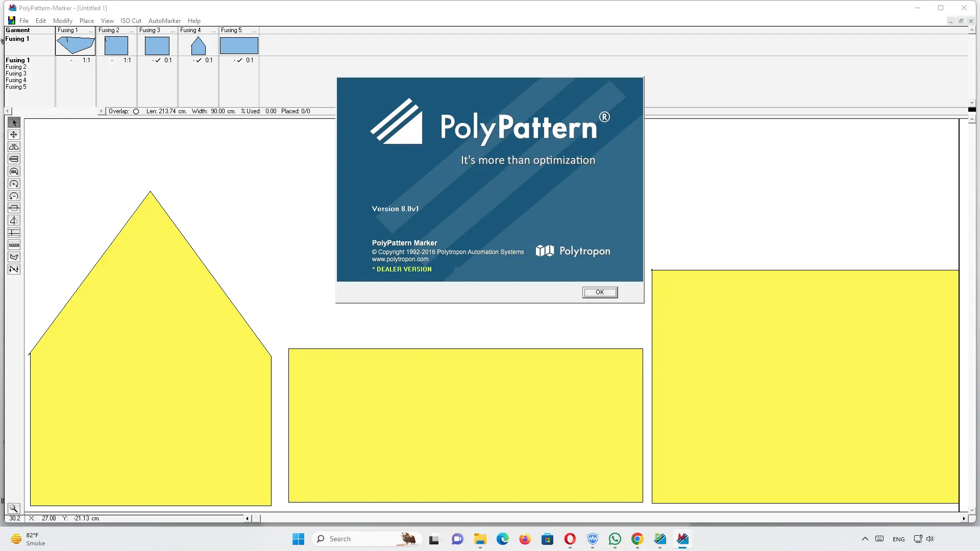Open the Fusing 5 column options via ellipsis

pyautogui.click(x=254, y=30)
